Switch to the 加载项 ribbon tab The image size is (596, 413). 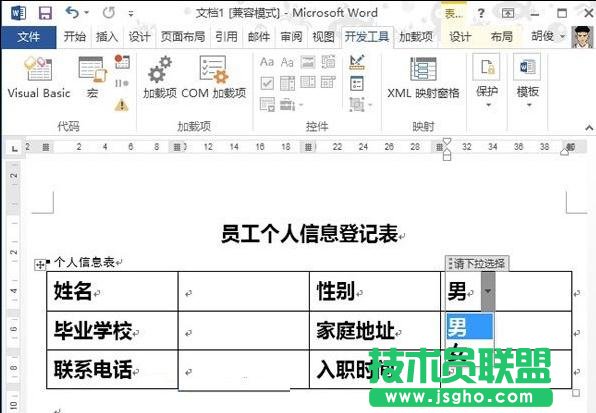coord(416,36)
